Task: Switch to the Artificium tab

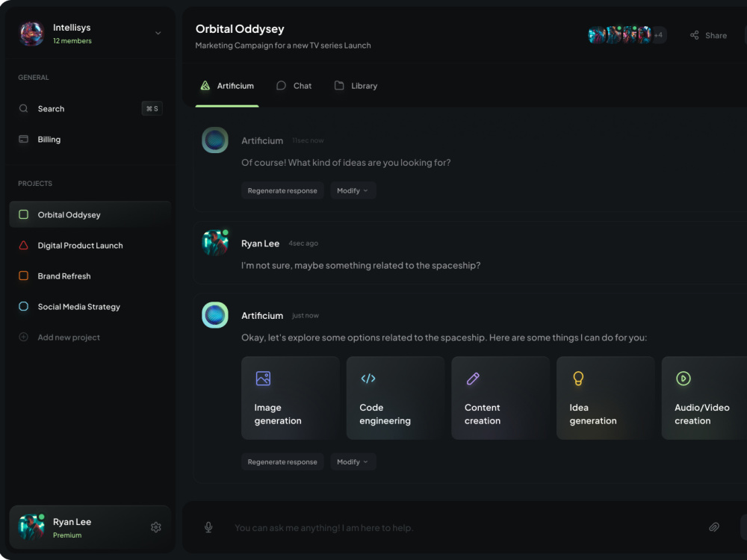Action: [x=227, y=86]
